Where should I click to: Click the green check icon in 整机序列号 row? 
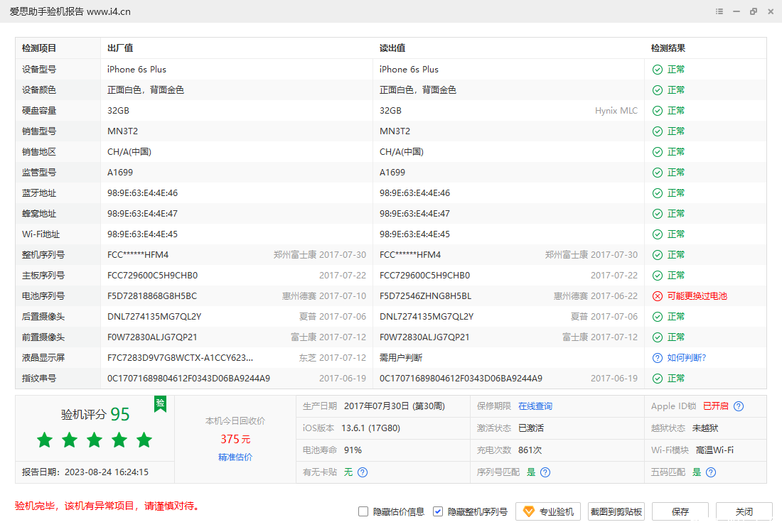pyautogui.click(x=658, y=255)
